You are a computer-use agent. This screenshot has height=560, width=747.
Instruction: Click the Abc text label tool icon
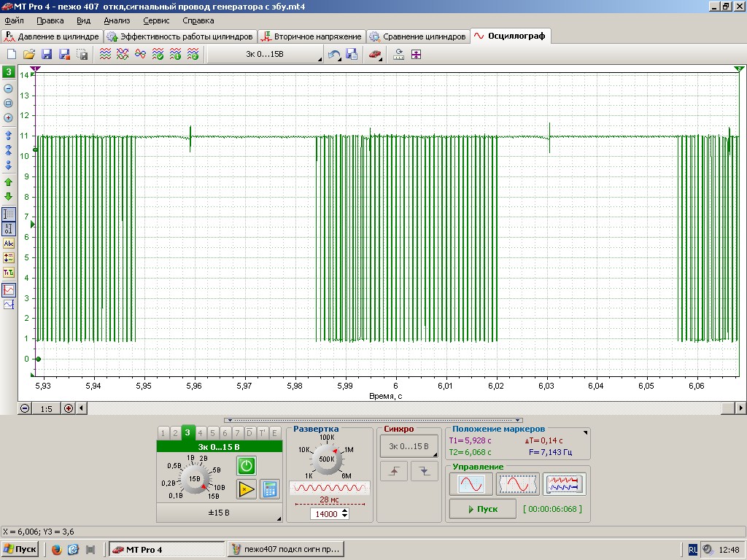(9, 244)
